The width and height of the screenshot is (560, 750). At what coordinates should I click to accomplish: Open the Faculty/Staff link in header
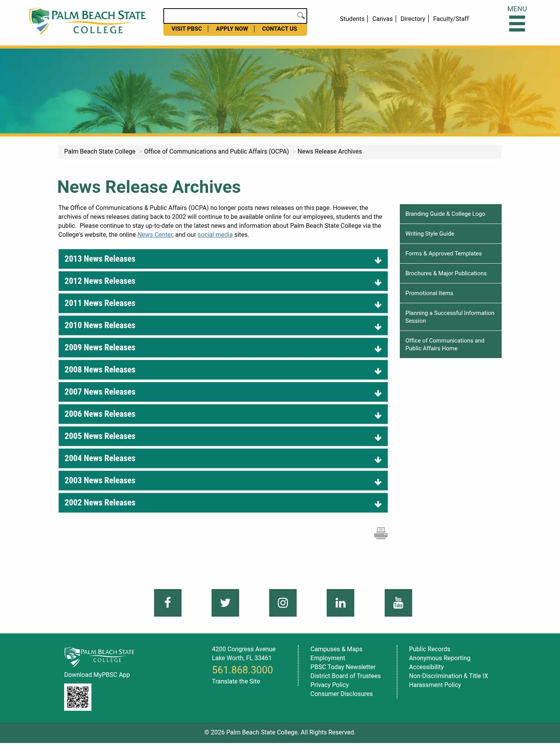[451, 19]
